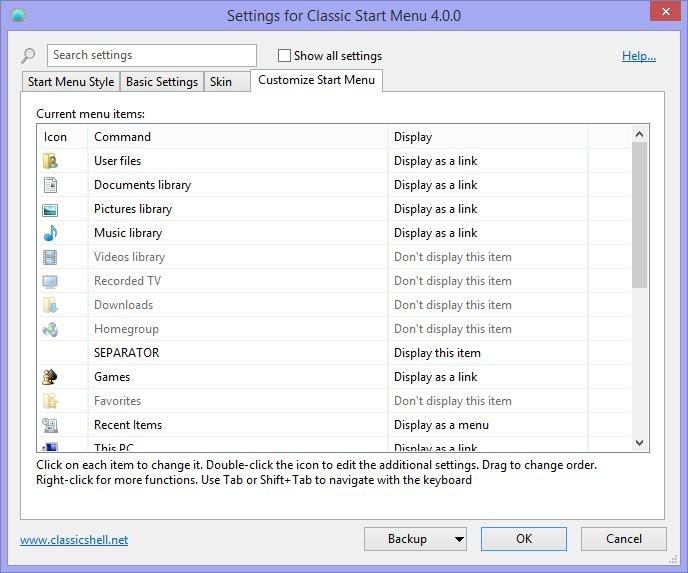Enable the Show all settings checkbox

click(284, 56)
